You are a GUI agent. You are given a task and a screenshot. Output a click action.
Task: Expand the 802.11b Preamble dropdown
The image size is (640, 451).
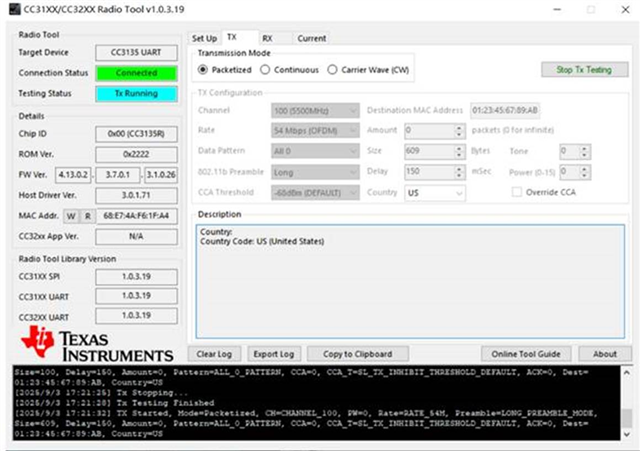[x=315, y=172]
